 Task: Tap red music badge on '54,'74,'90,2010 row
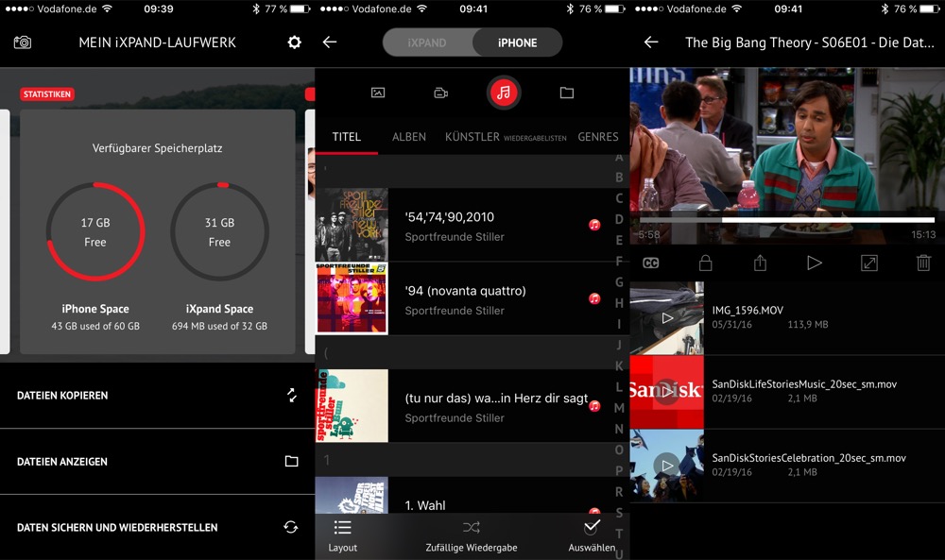tap(594, 225)
